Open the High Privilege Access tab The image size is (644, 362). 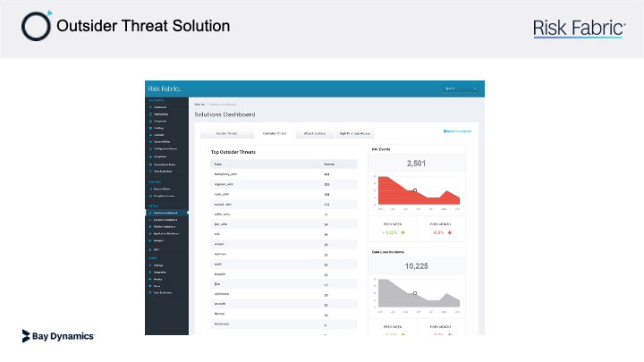tap(355, 133)
